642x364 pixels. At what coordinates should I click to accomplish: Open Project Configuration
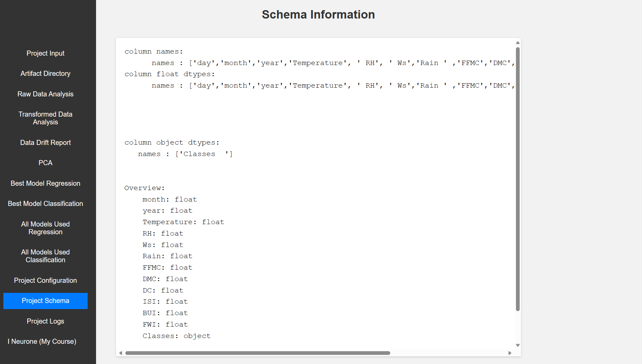coord(45,280)
